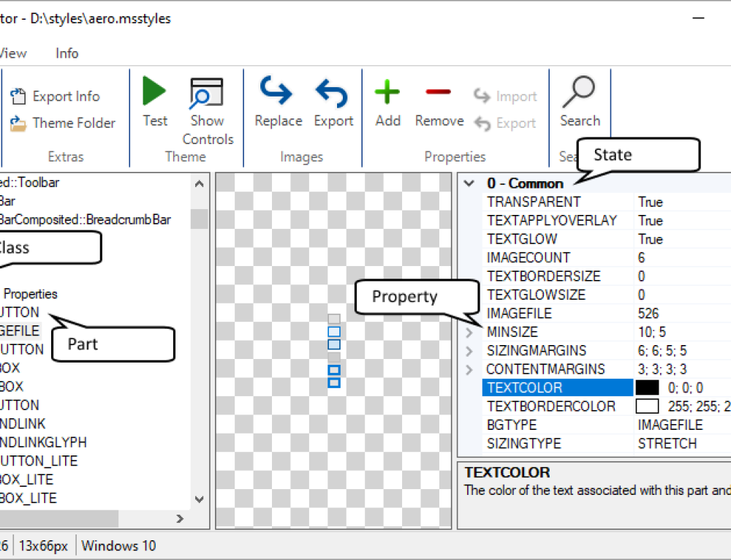The image size is (731, 560).
Task: Click the Export image arrow icon
Action: tap(333, 93)
